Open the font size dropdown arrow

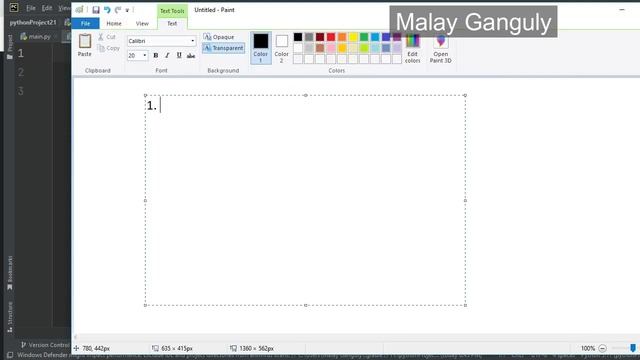pyautogui.click(x=144, y=56)
